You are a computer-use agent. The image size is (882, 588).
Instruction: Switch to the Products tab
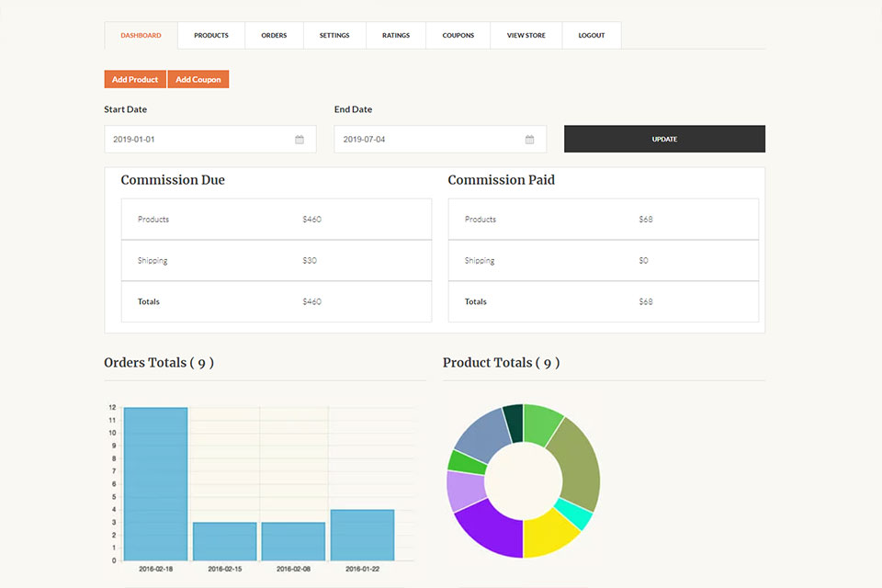(x=211, y=36)
